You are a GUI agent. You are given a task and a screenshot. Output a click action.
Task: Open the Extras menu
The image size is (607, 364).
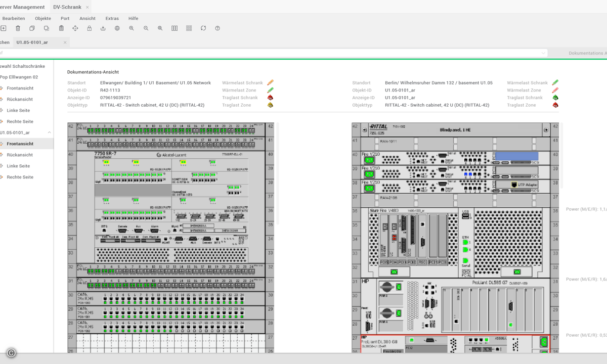pyautogui.click(x=112, y=18)
